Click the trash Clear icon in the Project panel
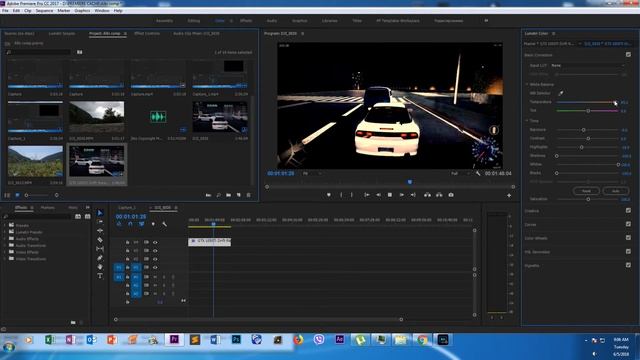 pos(249,195)
